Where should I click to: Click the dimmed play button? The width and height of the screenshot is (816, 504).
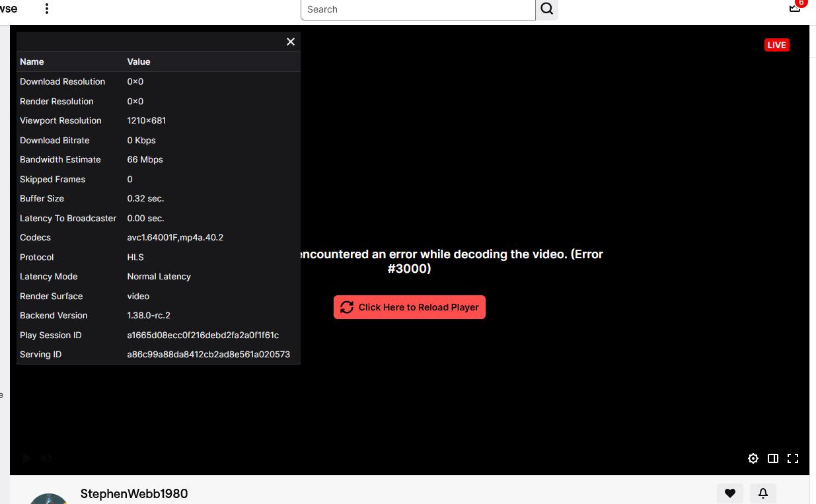pyautogui.click(x=26, y=458)
